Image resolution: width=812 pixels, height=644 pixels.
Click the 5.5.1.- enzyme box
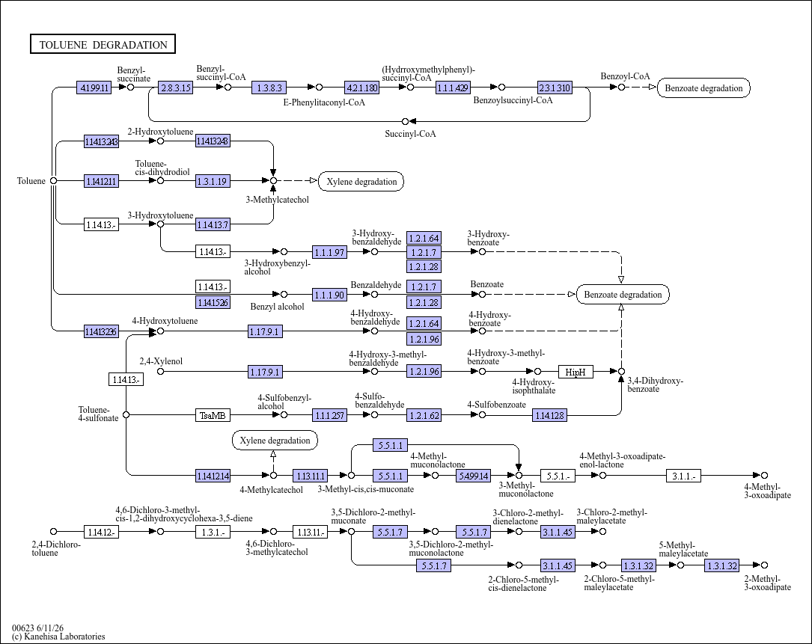click(x=558, y=476)
